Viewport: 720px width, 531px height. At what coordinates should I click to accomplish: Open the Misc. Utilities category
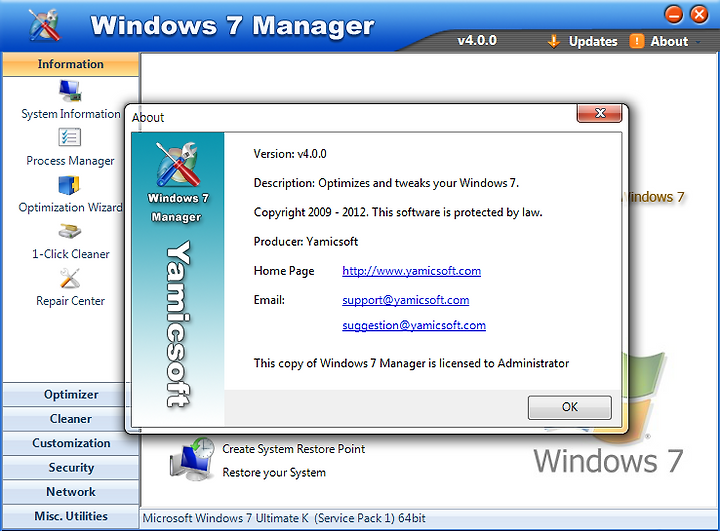coord(71,516)
